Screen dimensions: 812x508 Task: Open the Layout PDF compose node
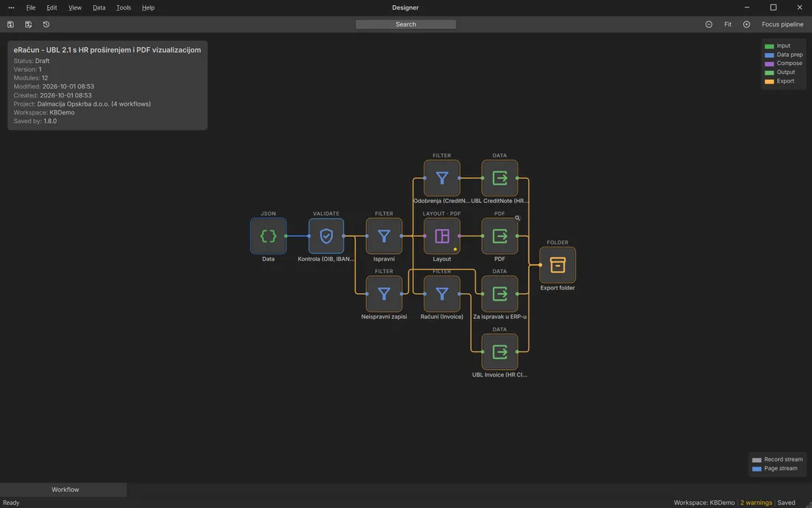pos(441,236)
